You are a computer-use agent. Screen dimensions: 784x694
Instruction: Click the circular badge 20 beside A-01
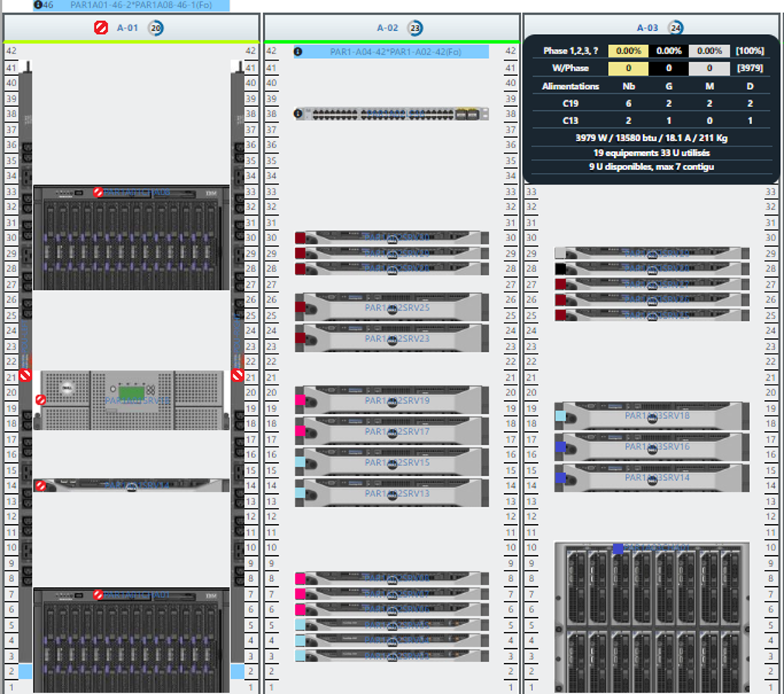click(x=156, y=28)
